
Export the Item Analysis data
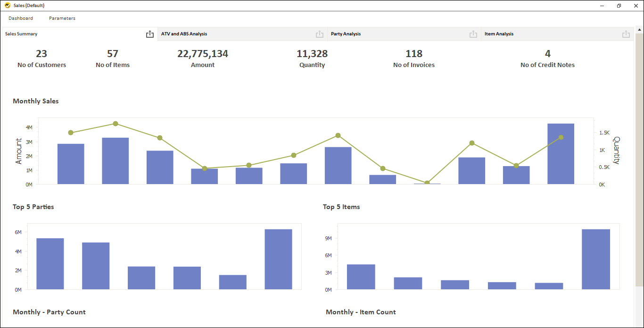pyautogui.click(x=626, y=34)
